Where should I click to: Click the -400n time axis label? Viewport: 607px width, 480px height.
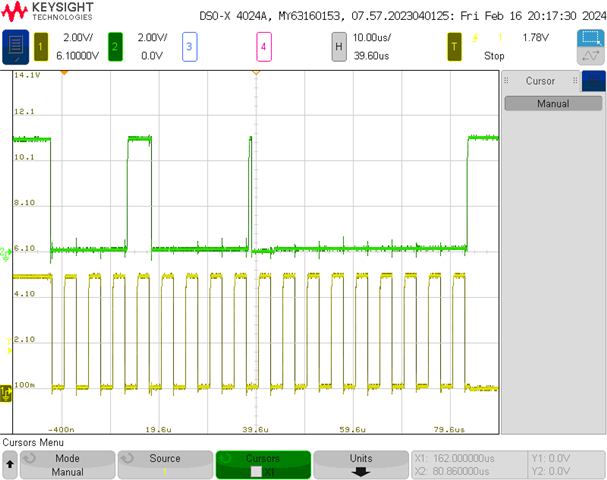point(61,429)
